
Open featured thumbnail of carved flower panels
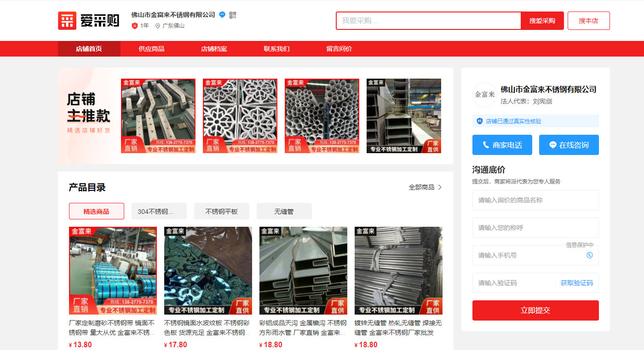click(240, 116)
